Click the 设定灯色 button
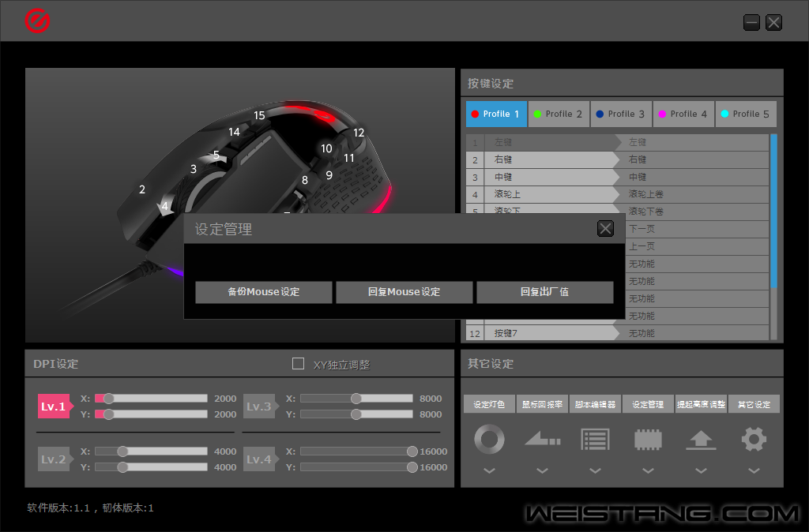809x532 pixels. pos(489,404)
